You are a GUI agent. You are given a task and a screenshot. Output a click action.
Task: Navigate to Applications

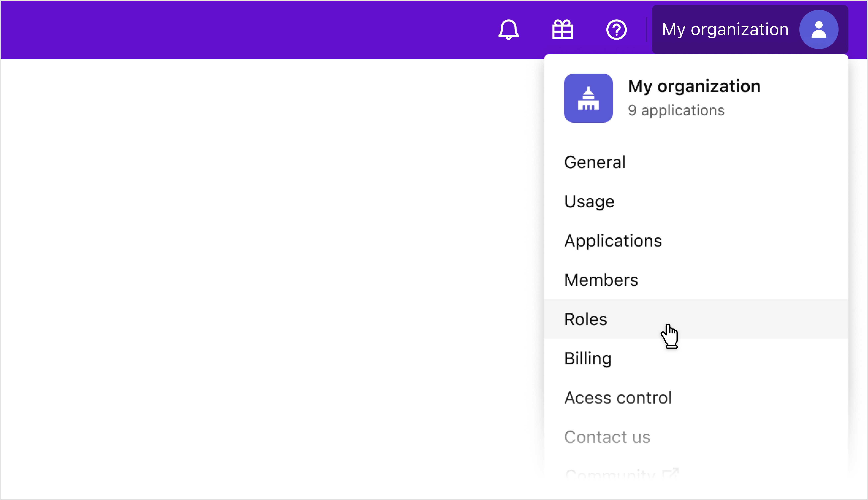click(x=613, y=240)
